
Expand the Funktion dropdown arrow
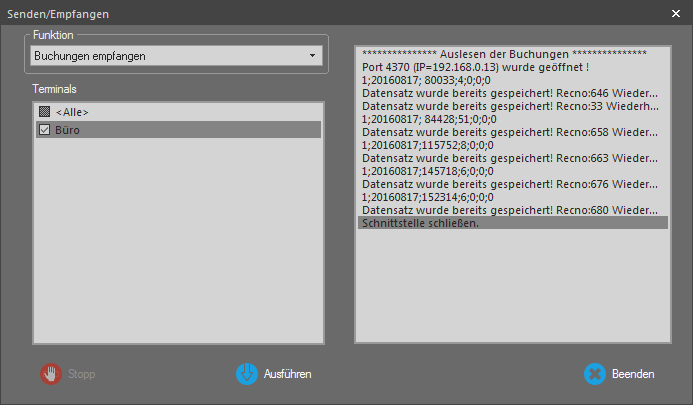click(x=312, y=56)
